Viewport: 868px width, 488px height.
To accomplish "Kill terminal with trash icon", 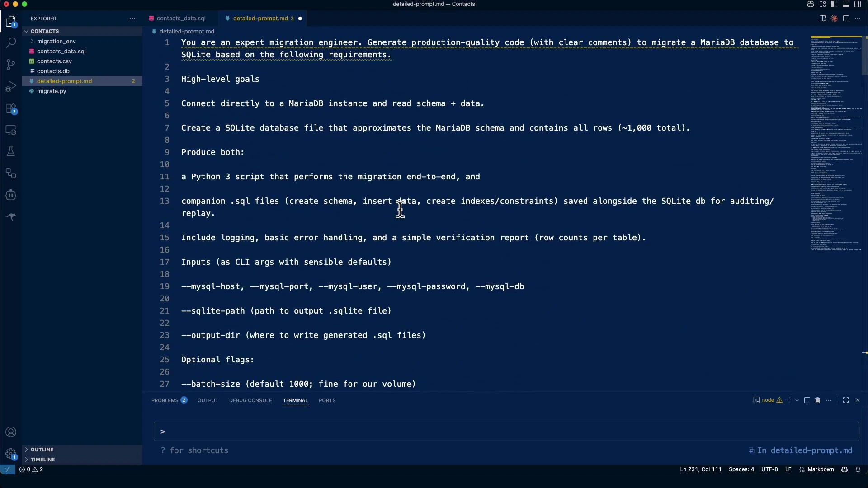I will pyautogui.click(x=817, y=400).
